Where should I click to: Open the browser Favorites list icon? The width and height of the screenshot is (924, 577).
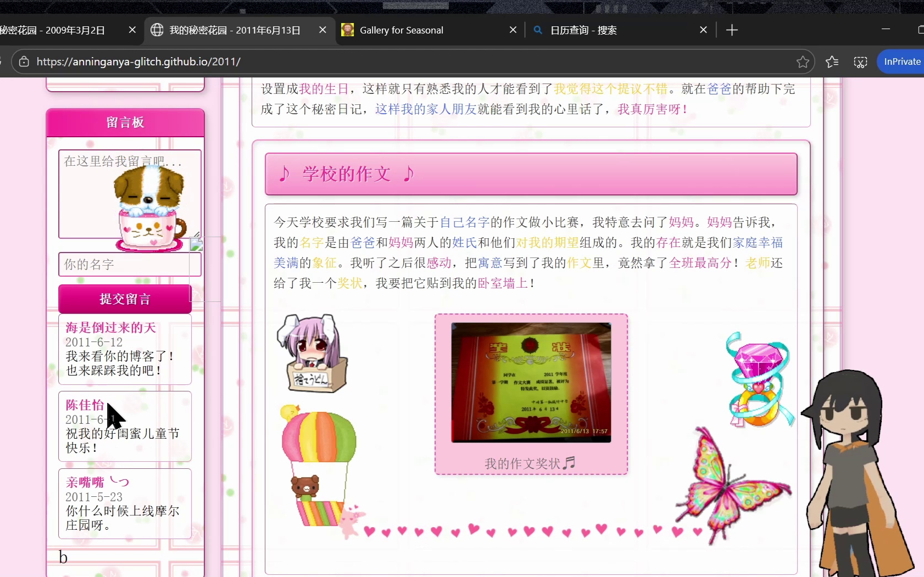832,62
